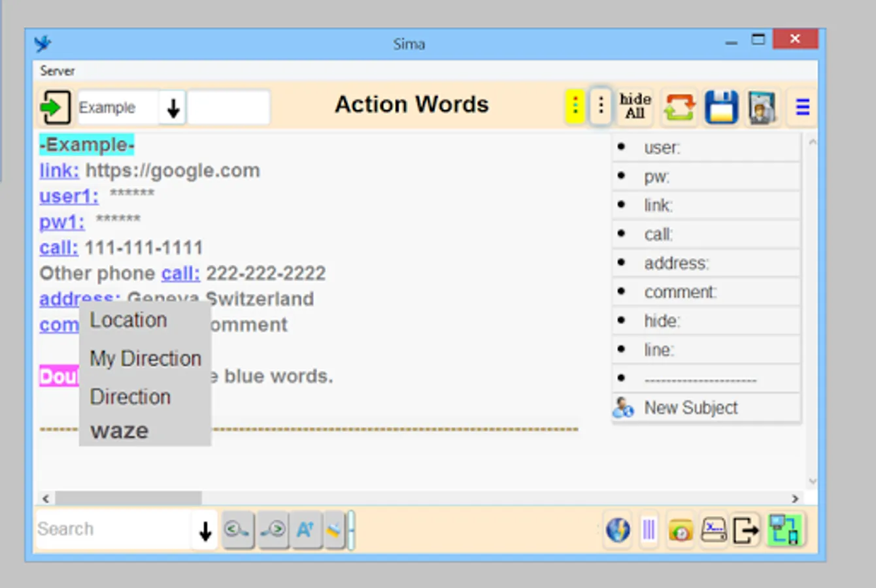Image resolution: width=876 pixels, height=588 pixels.
Task: Click the vertical scrollbar down arrow
Action: (812, 482)
